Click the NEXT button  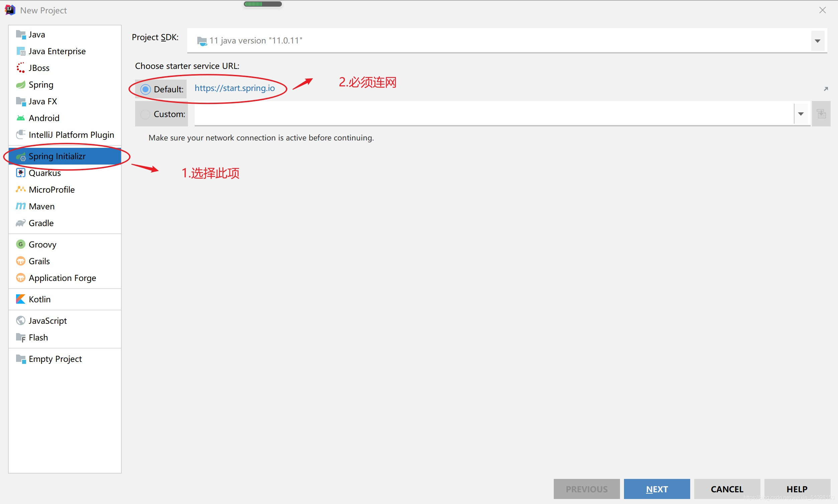(657, 489)
